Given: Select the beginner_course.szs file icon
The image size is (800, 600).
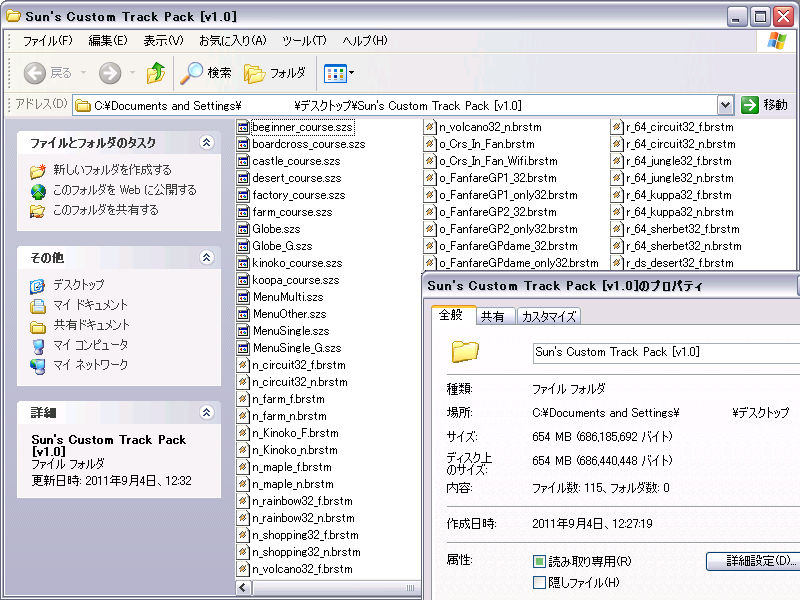Looking at the screenshot, I should pyautogui.click(x=243, y=127).
